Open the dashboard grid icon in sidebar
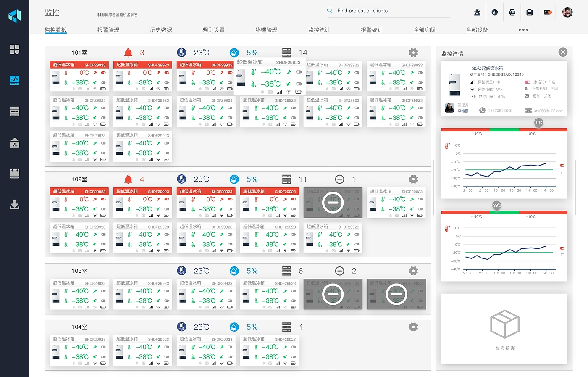Viewport: 588px width, 377px height. (x=15, y=49)
